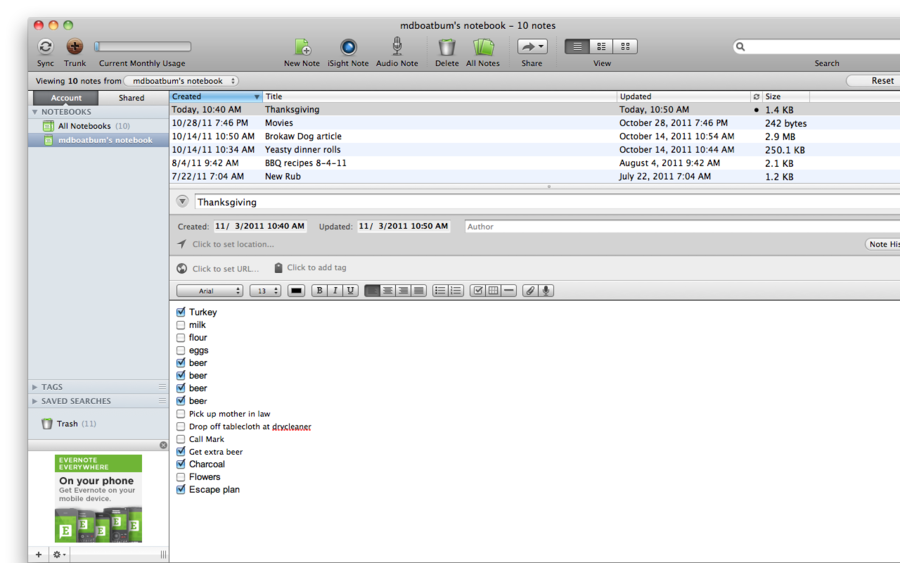Delete the selected note

pos(447,47)
